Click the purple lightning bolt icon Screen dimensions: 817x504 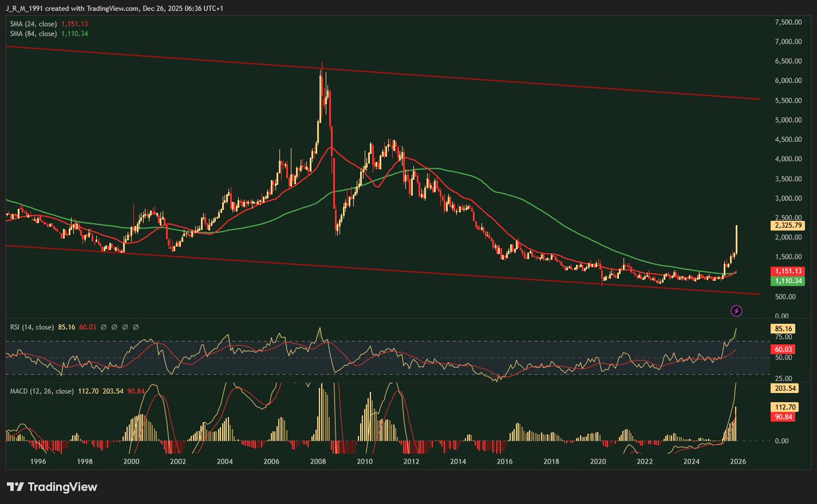click(x=736, y=311)
